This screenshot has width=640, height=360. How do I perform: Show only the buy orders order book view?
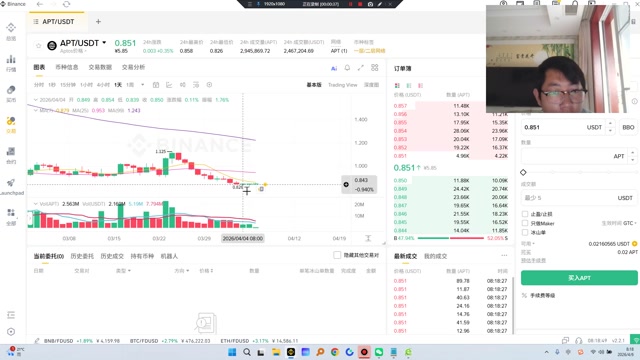click(409, 85)
